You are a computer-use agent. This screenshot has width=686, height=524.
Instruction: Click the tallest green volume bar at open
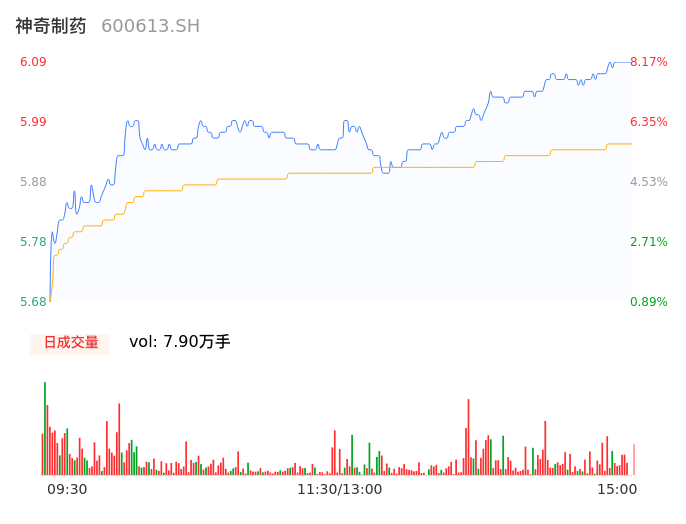point(45,430)
